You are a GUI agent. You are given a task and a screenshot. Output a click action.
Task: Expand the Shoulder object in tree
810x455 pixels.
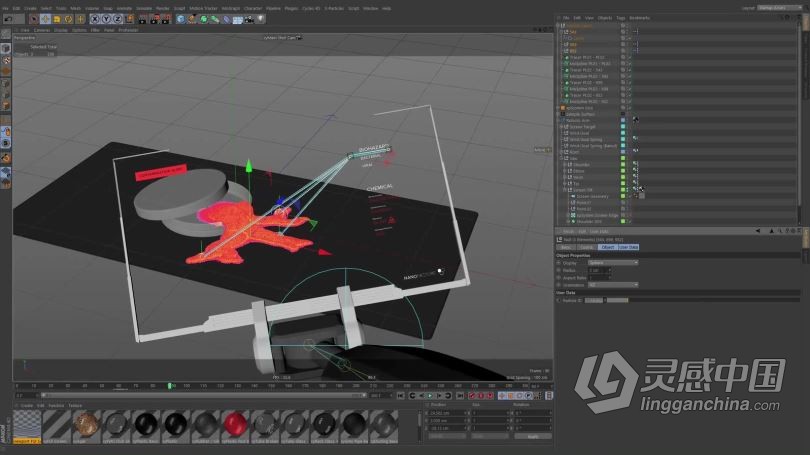565,165
